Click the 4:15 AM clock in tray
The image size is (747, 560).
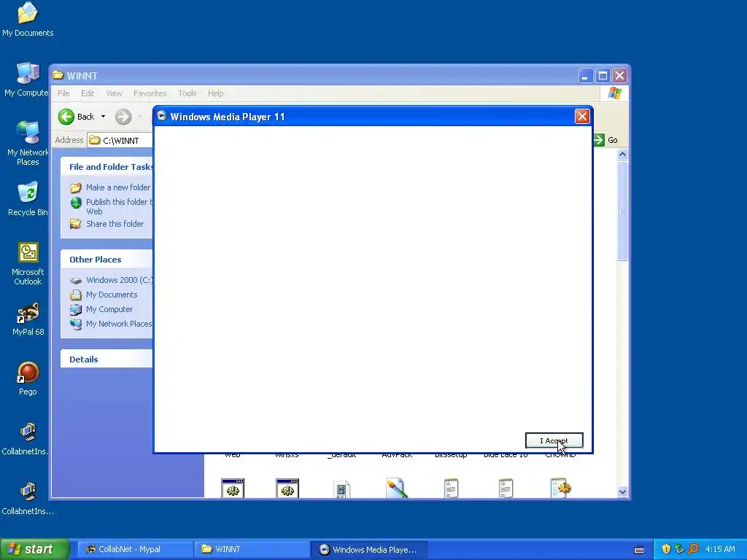pyautogui.click(x=720, y=549)
